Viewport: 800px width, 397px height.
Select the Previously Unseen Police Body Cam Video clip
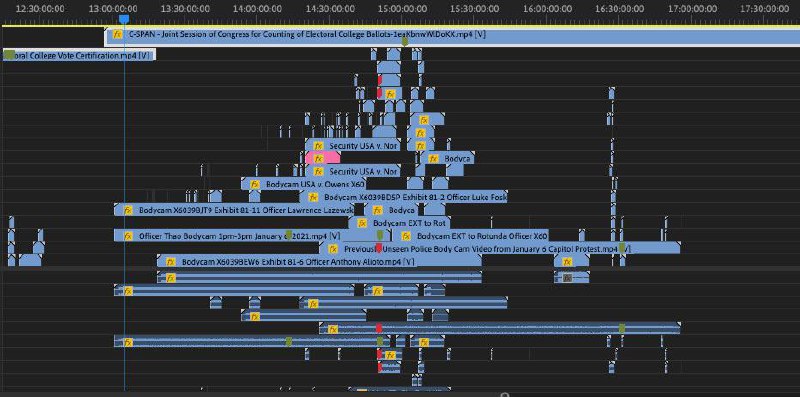point(499,249)
